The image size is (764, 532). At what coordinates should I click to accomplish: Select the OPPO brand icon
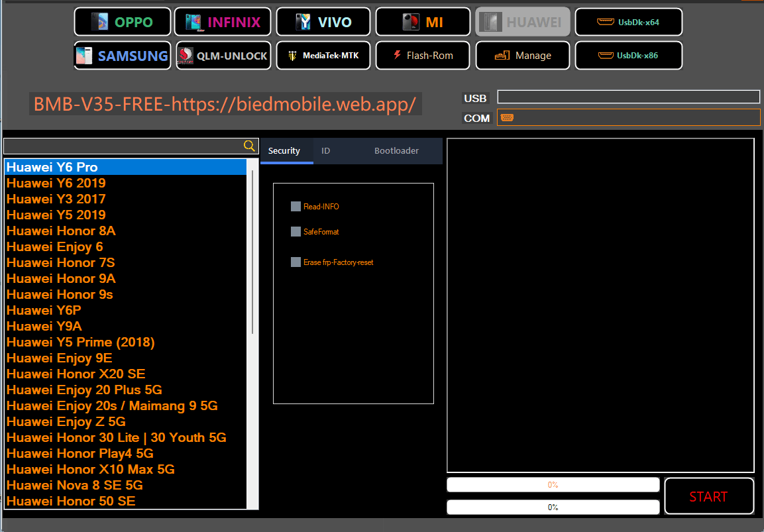point(122,21)
